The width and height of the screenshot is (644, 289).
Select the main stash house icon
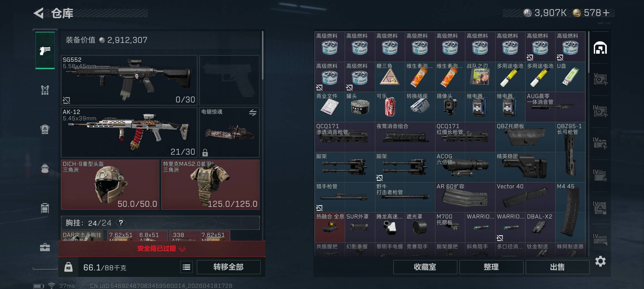(x=600, y=48)
